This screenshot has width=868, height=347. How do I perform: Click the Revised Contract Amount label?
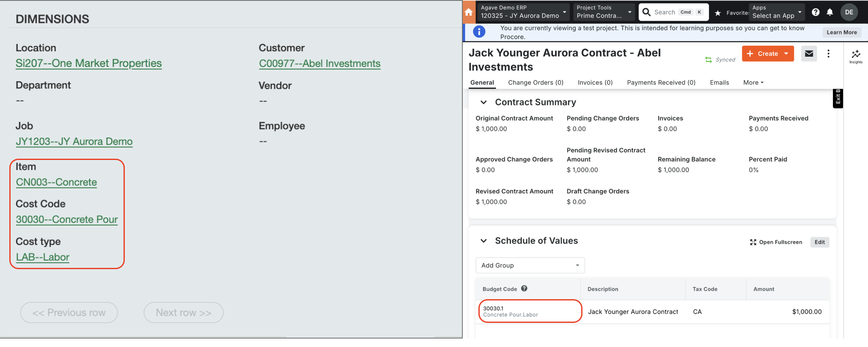[x=514, y=191]
